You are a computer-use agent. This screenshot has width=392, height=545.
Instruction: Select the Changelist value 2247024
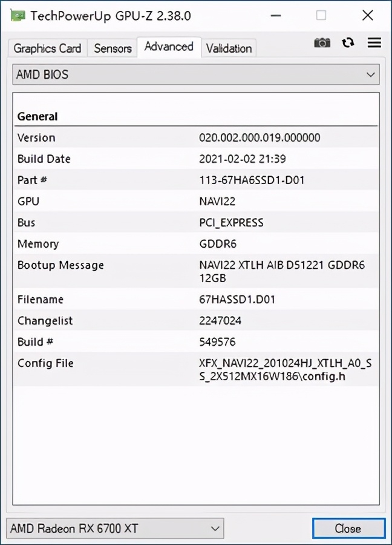tap(220, 320)
